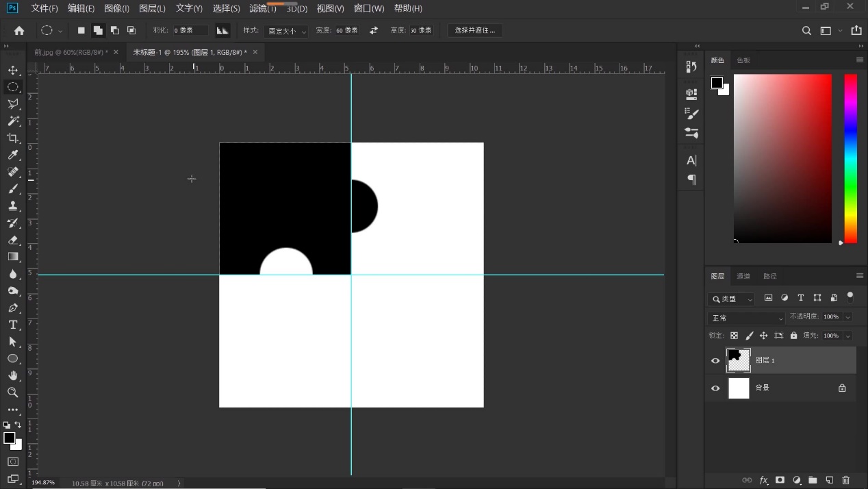Click the vertical hue slider

tap(850, 158)
